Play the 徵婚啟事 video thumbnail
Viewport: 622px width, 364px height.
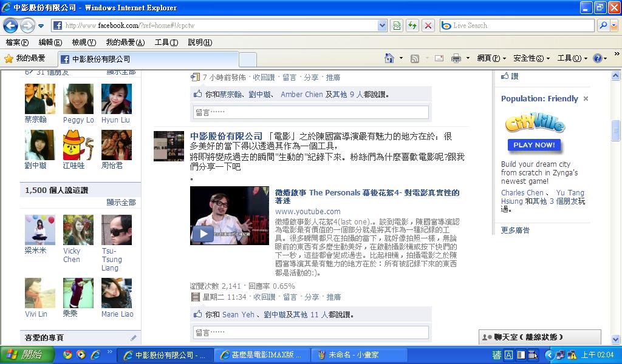(229, 215)
